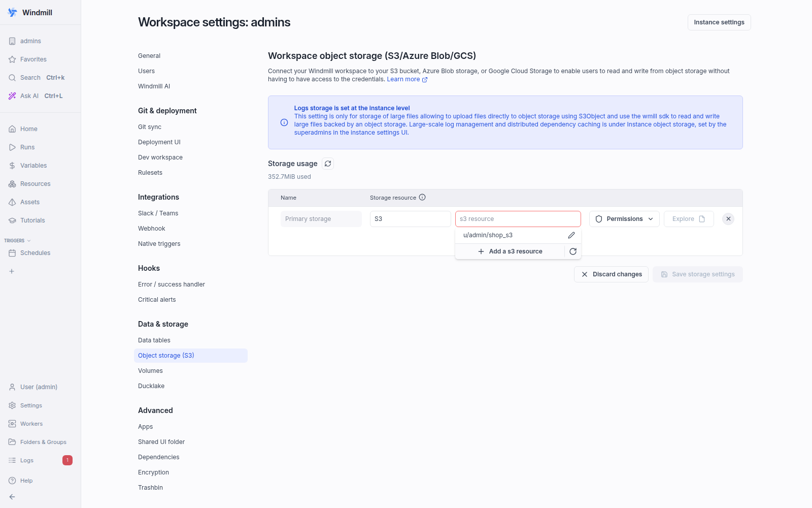Click Save storage settings button

point(698,274)
